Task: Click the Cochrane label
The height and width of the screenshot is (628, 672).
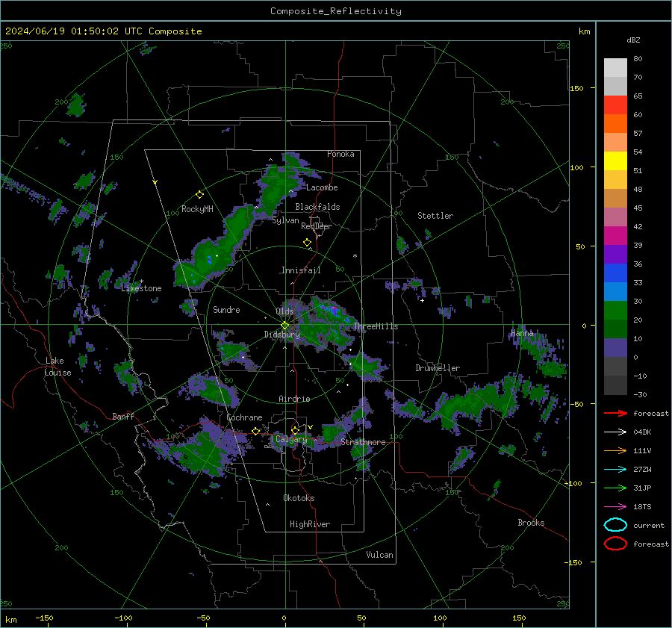Action: click(244, 417)
